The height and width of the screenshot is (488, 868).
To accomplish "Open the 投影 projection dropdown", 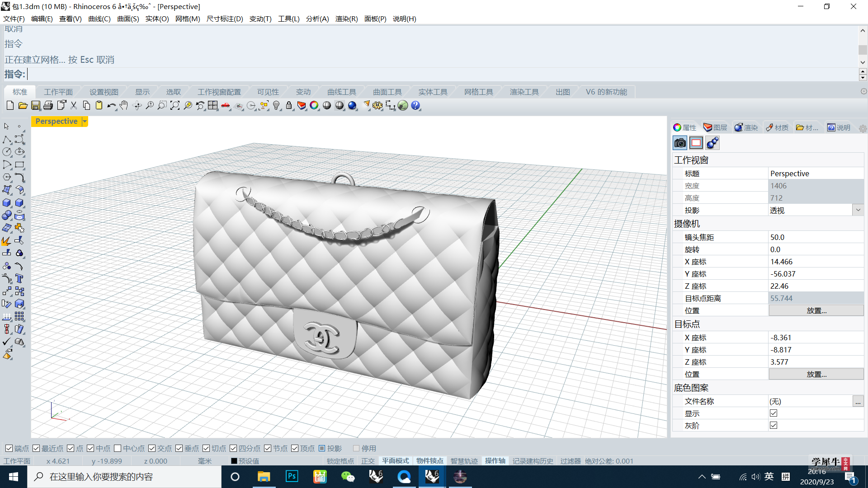I will click(858, 210).
